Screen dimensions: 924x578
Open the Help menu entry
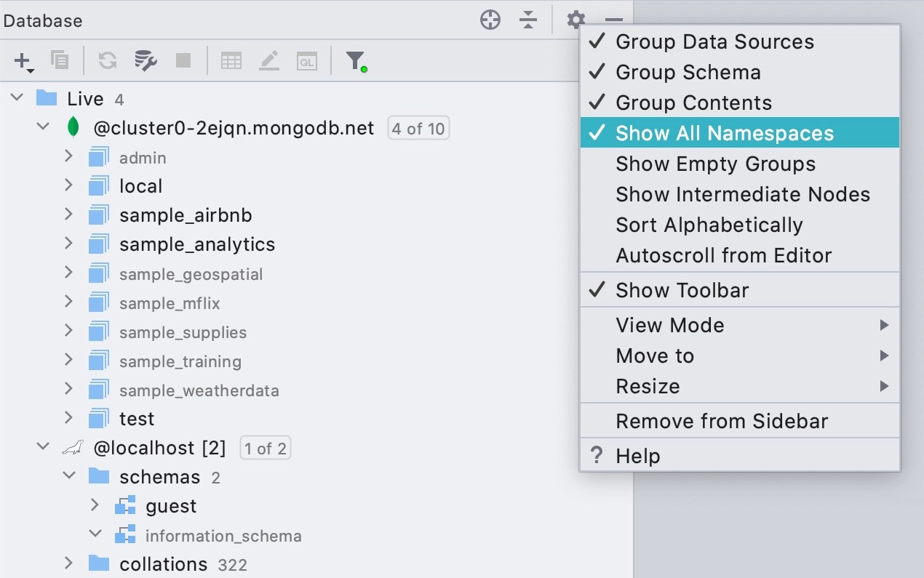(x=639, y=455)
